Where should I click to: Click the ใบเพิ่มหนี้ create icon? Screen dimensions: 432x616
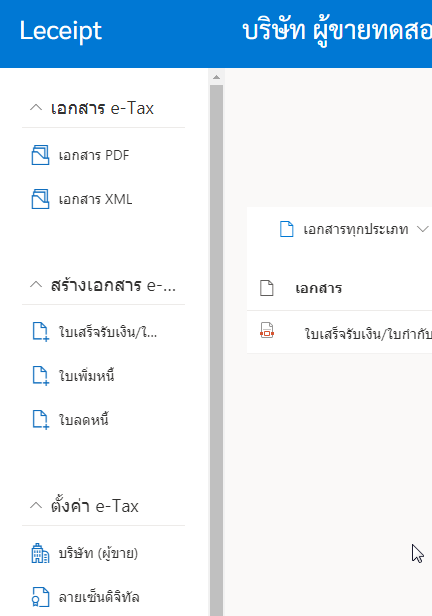click(x=40, y=376)
